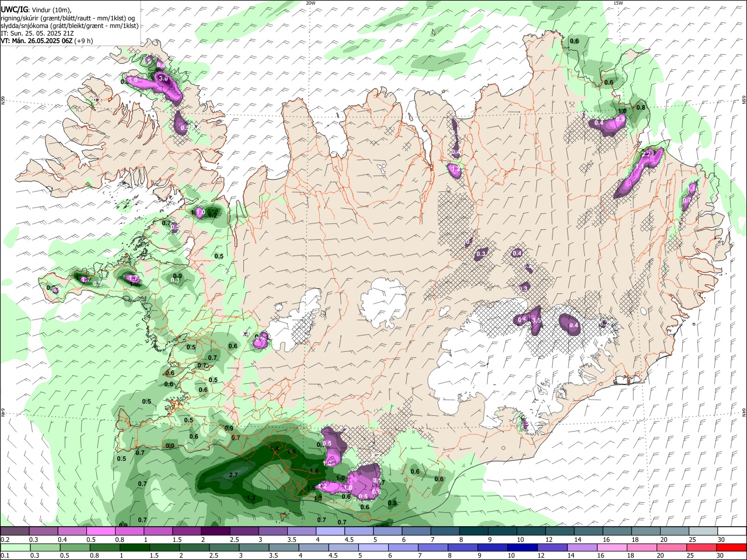Click the 'UWC/IG' title text

pos(14,9)
